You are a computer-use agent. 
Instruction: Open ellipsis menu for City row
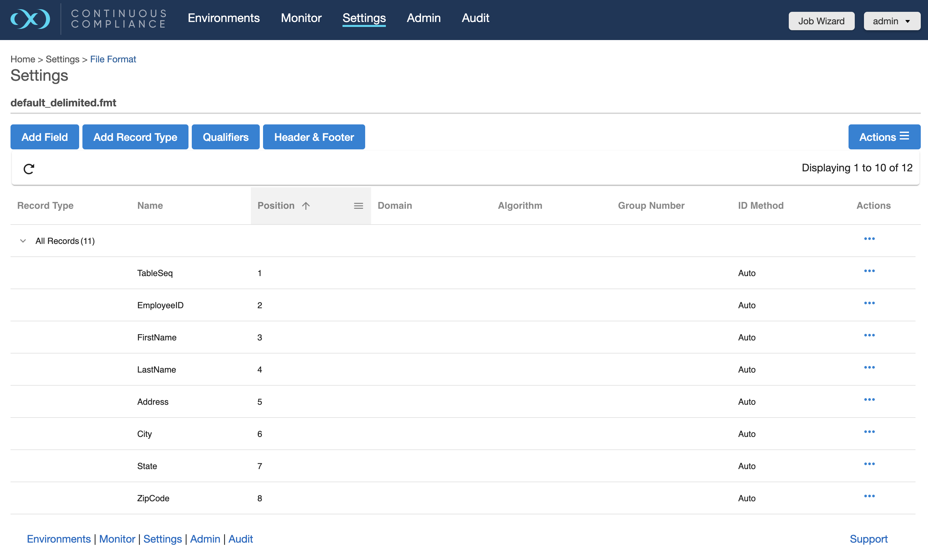click(x=869, y=432)
